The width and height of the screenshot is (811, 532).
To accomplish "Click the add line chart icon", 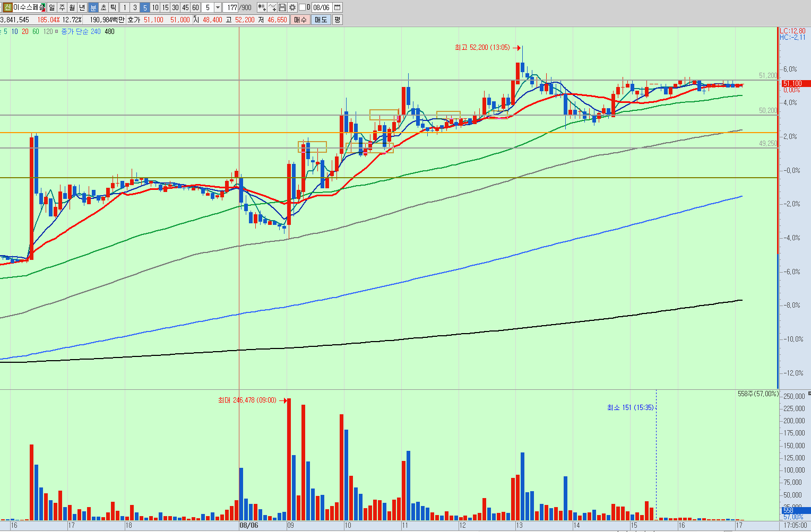I will point(272,7).
